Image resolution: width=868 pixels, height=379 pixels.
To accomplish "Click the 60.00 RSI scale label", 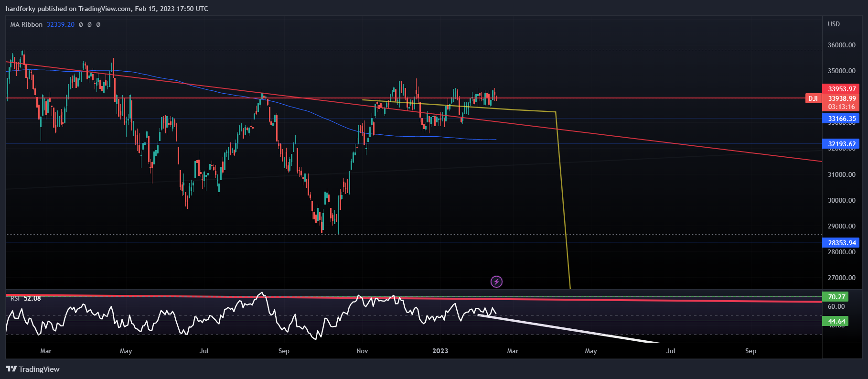I will [836, 306].
